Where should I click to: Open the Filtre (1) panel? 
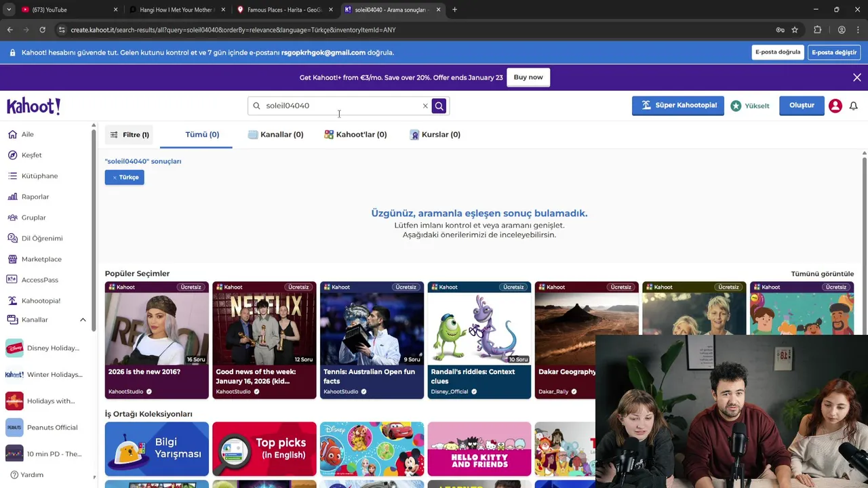[129, 135]
